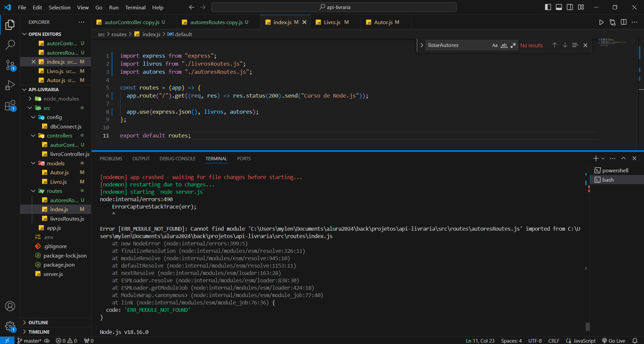Open changes compare icon in editor toolbar
The width and height of the screenshot is (644, 344).
click(612, 22)
